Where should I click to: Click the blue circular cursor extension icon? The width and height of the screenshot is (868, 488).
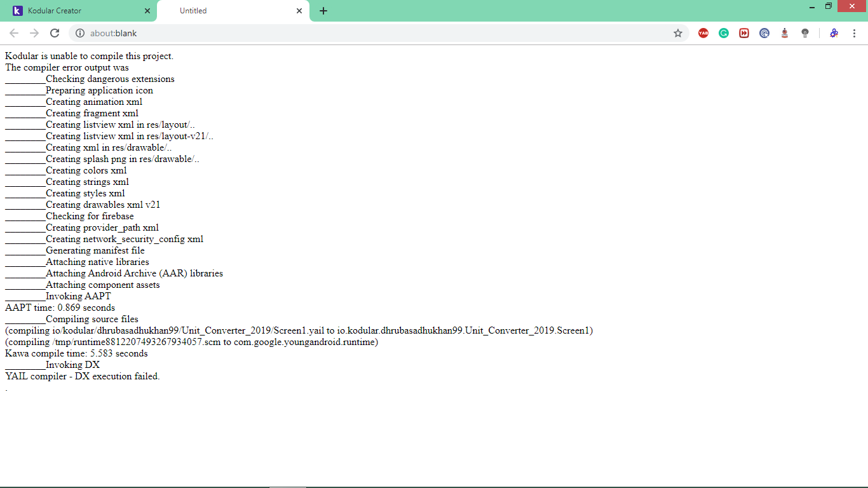(x=764, y=33)
